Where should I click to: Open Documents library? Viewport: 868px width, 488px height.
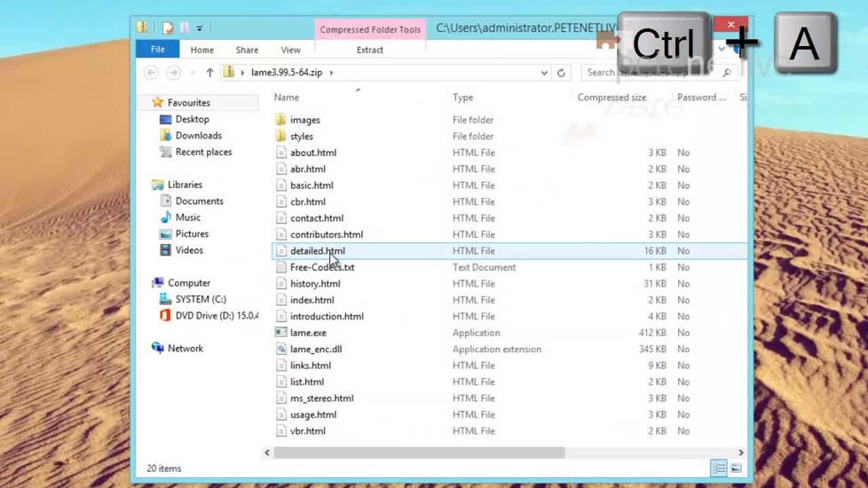[x=200, y=201]
